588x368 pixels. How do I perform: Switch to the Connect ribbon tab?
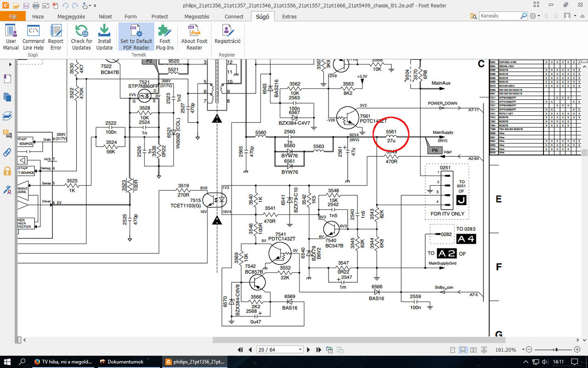coord(234,17)
